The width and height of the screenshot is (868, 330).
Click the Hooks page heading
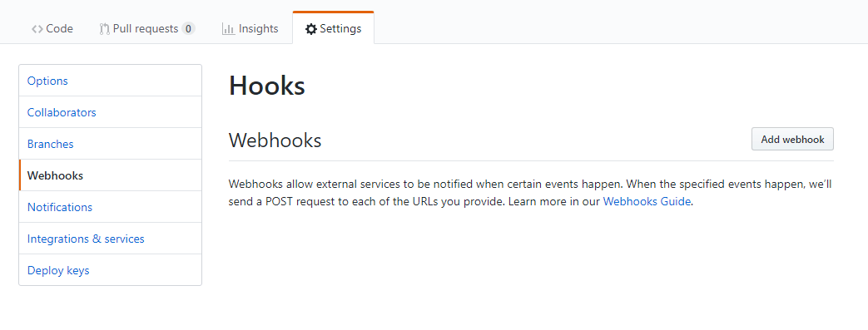pyautogui.click(x=267, y=86)
